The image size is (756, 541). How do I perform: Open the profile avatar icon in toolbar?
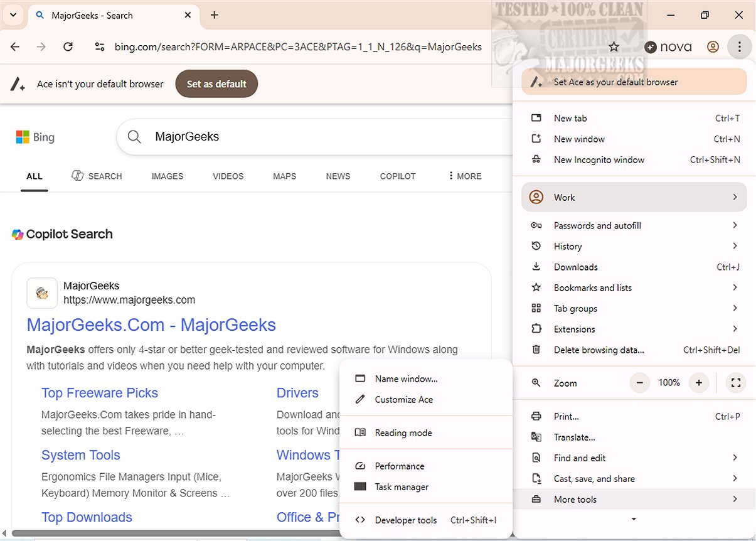713,46
